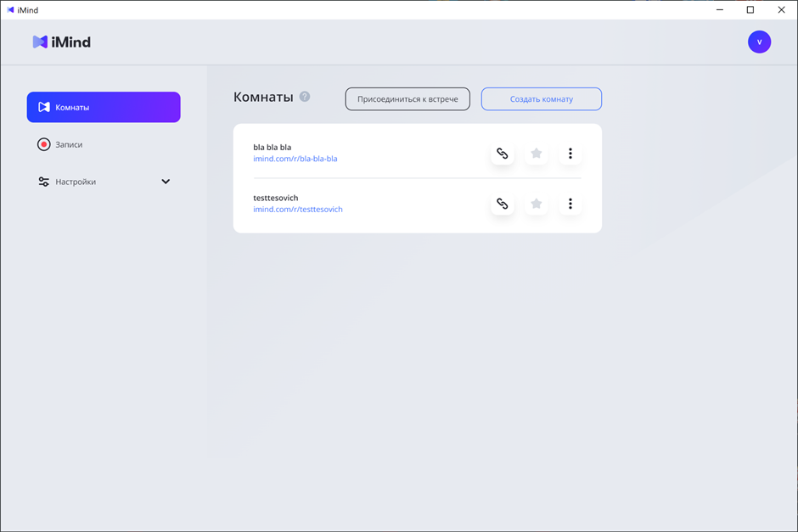Open the Комнаты section in sidebar
The height and width of the screenshot is (532, 798).
tap(104, 107)
